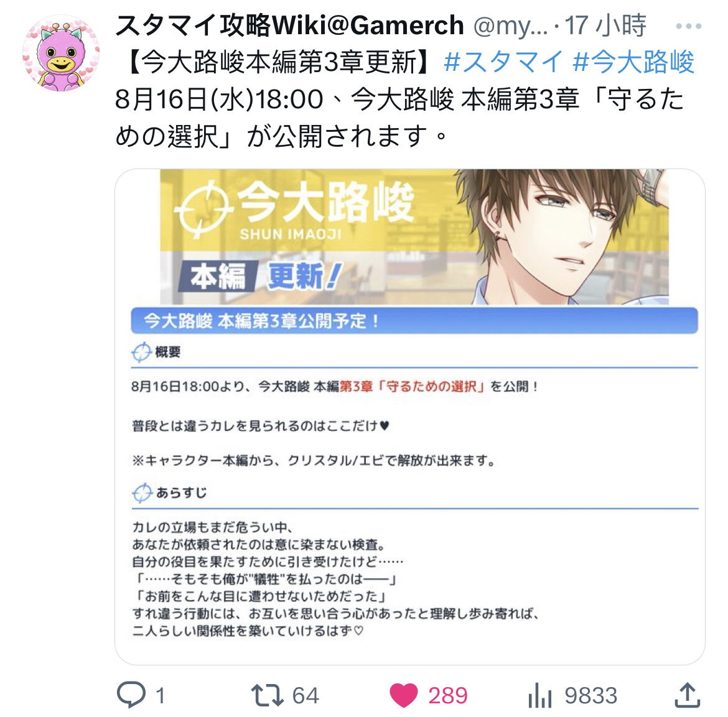This screenshot has height=717, width=728.
Task: Open the スタマイ攻略Wiki@Gamerch account name
Action: click(x=290, y=25)
